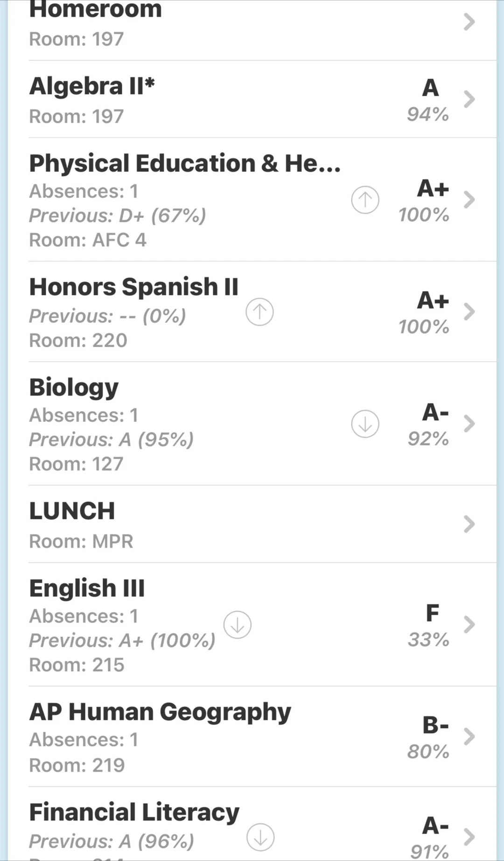Viewport: 504px width, 861px height.
Task: Tap the LUNCH Room: MPR row
Action: [x=81, y=541]
